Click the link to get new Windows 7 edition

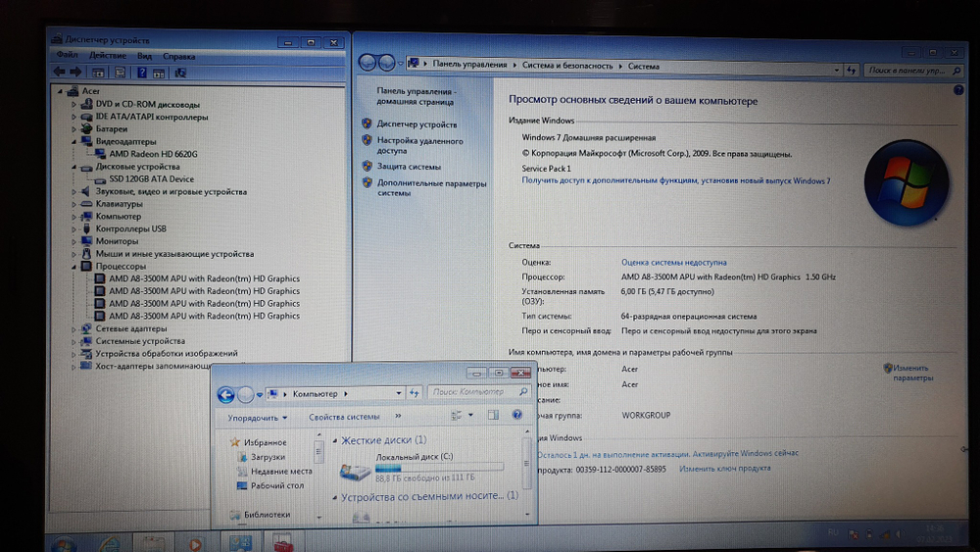675,180
